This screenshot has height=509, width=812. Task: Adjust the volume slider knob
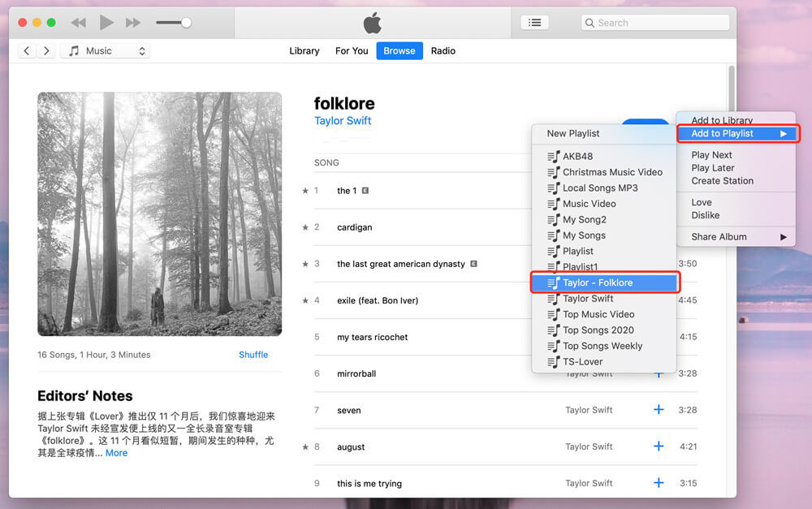[x=187, y=22]
